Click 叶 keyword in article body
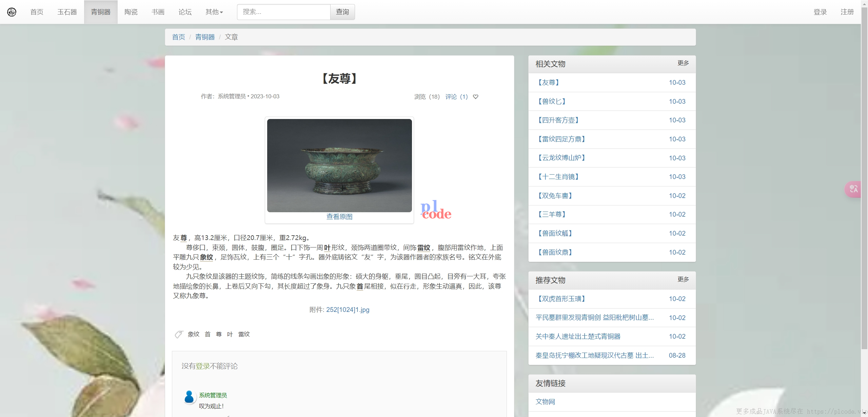The image size is (868, 417). point(327,247)
